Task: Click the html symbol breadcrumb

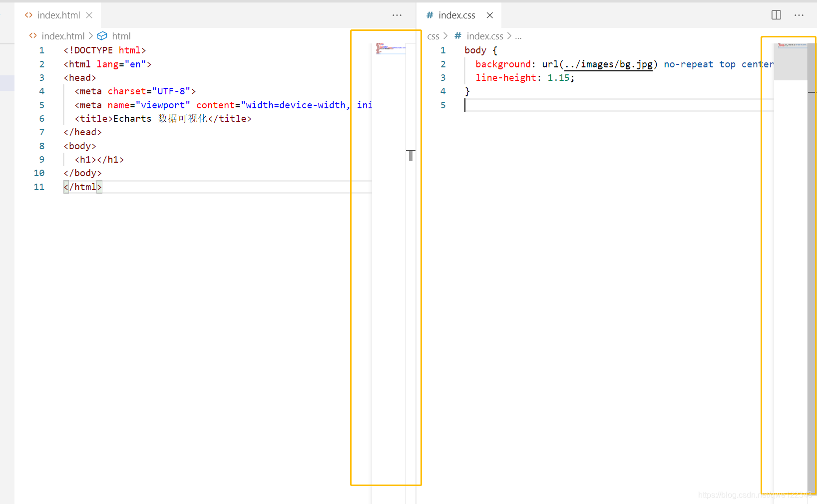Action: coord(121,36)
